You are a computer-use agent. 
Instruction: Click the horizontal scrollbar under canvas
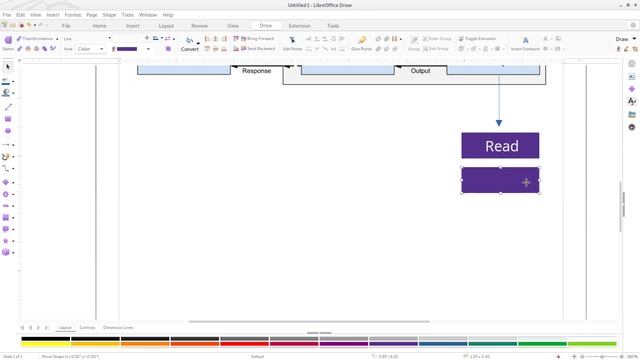[x=309, y=322]
